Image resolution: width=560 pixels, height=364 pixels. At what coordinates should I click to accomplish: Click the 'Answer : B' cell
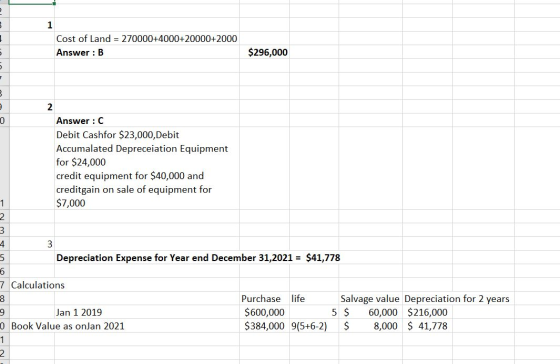pyautogui.click(x=147, y=52)
